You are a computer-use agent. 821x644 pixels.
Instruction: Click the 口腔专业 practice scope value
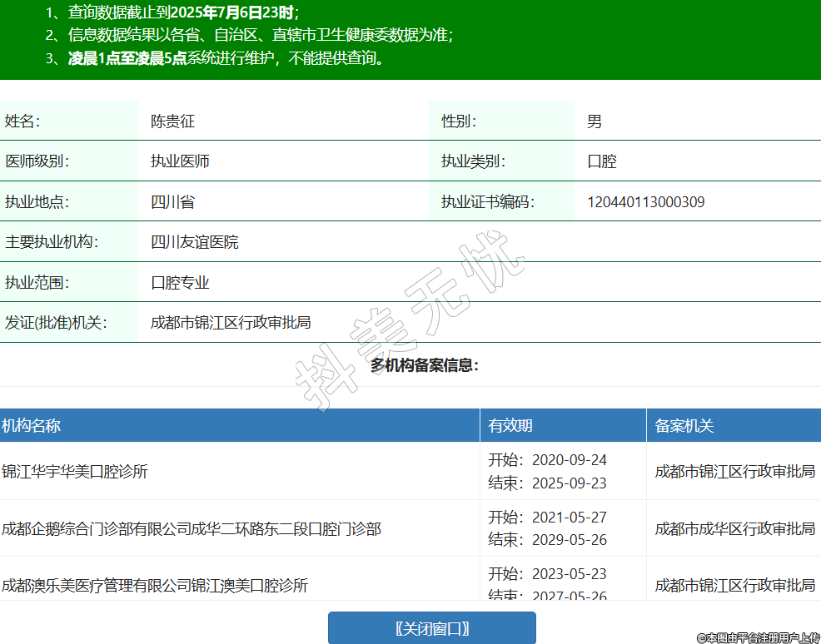180,283
